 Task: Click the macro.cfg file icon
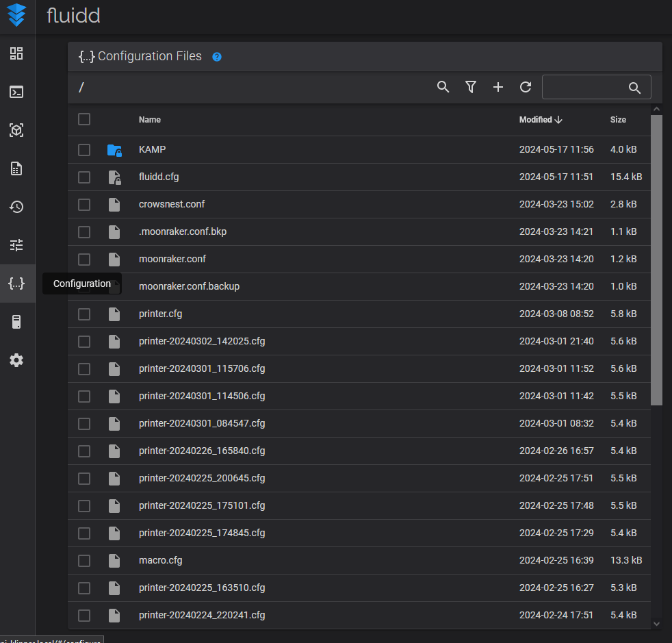click(x=114, y=561)
